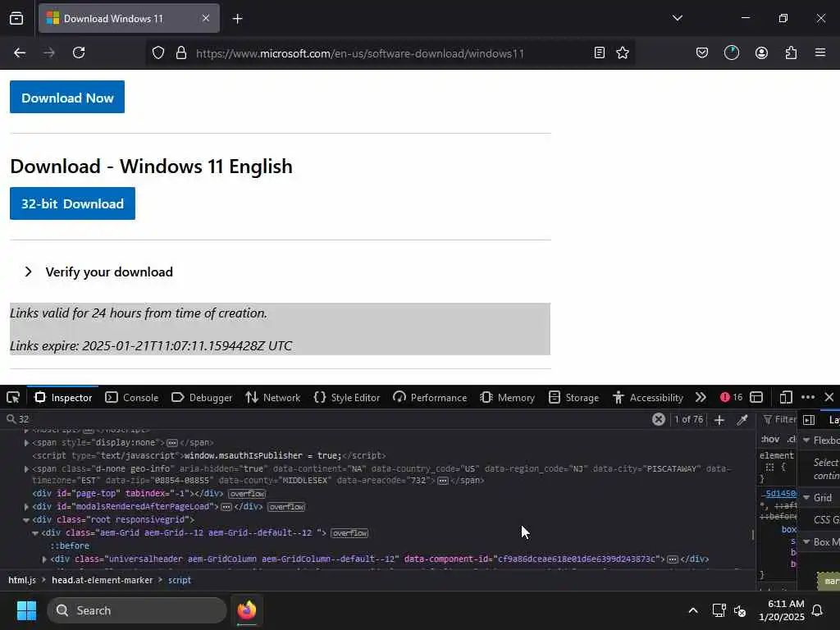Click overflow badge on page-top div
Image resolution: width=840 pixels, height=630 pixels.
click(x=247, y=493)
